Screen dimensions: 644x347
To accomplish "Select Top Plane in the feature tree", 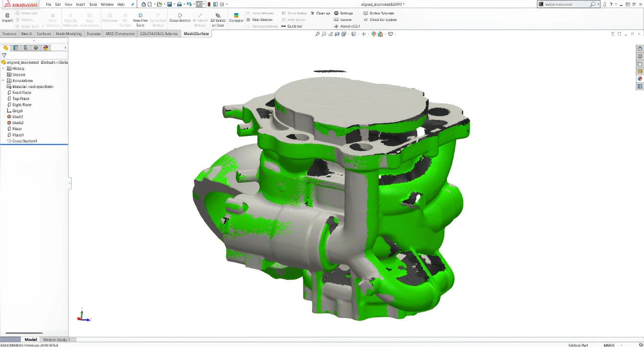I will [18, 99].
